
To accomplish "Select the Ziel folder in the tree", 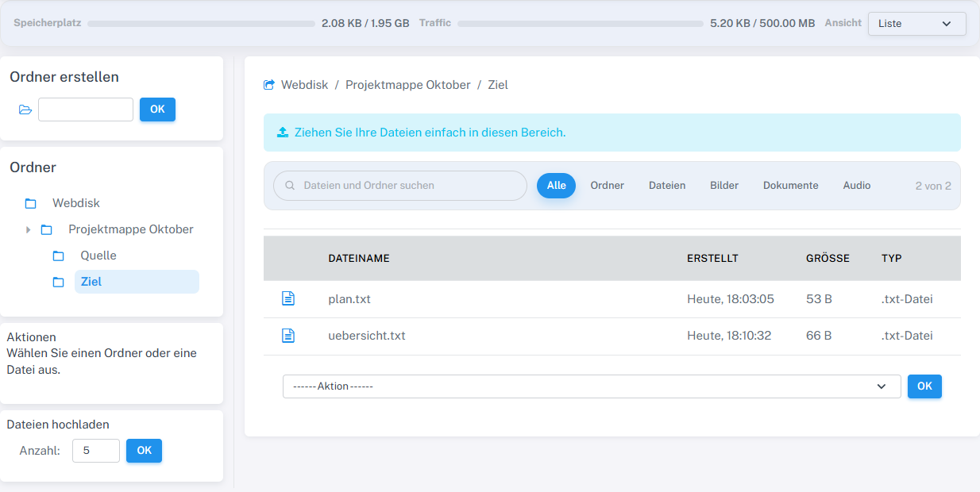I will [137, 282].
